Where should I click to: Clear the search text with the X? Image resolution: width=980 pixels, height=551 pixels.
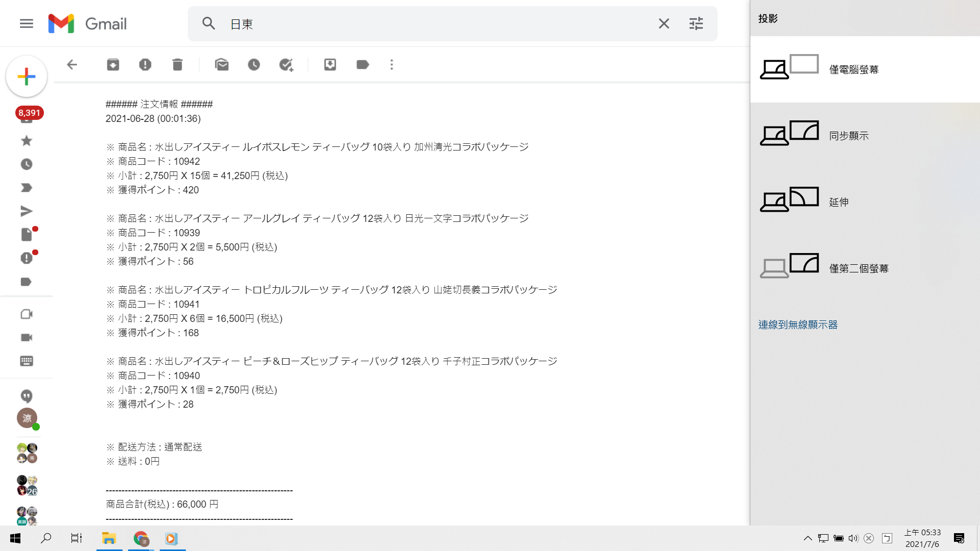pos(664,23)
